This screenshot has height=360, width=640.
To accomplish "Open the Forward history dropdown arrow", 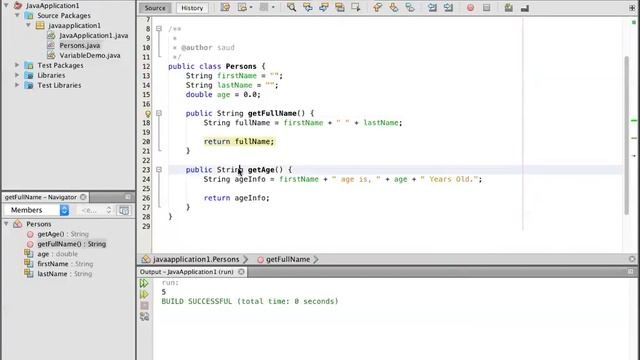I will [273, 7].
